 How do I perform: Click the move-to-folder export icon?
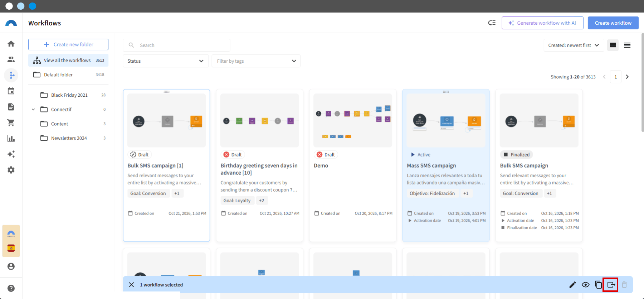click(611, 285)
